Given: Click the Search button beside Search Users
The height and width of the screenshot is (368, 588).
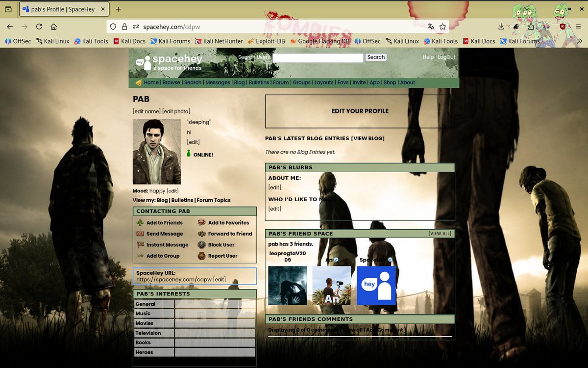Looking at the screenshot, I should click(x=376, y=57).
